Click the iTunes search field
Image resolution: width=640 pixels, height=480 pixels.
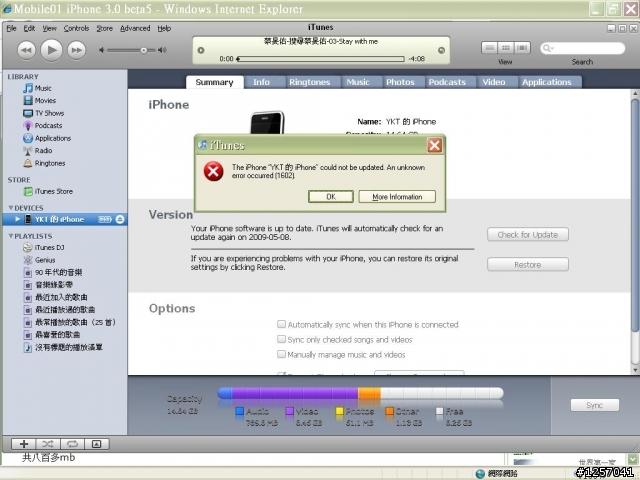click(x=582, y=48)
